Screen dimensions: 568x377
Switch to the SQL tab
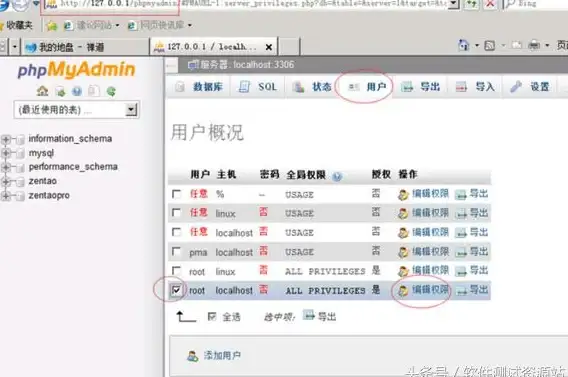coord(257,87)
